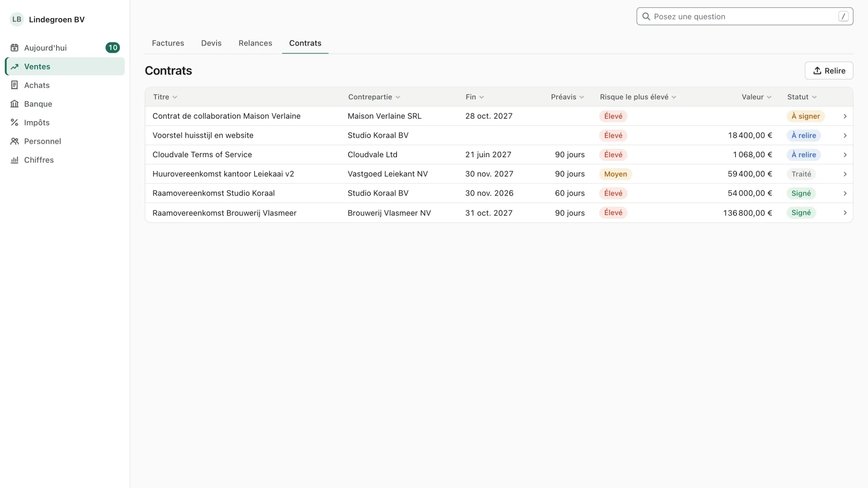Click the 10 notifications badge
The image size is (868, 488).
(x=113, y=47)
